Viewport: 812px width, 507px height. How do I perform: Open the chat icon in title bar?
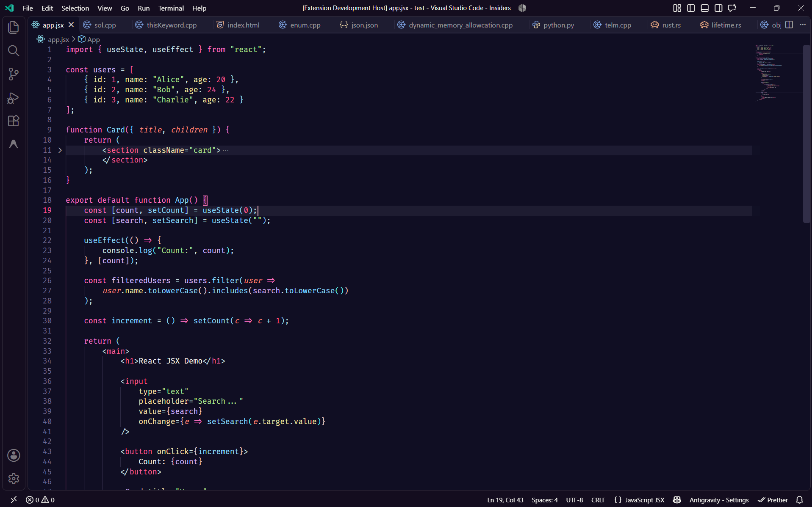[732, 8]
